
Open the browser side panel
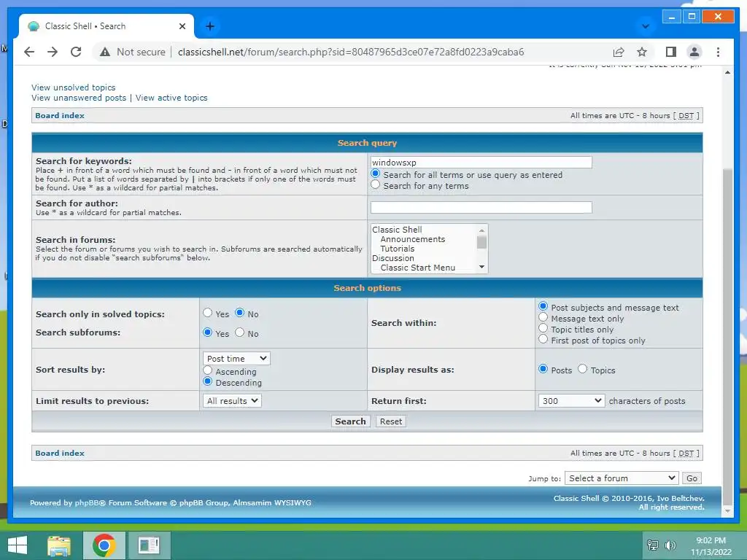671,52
